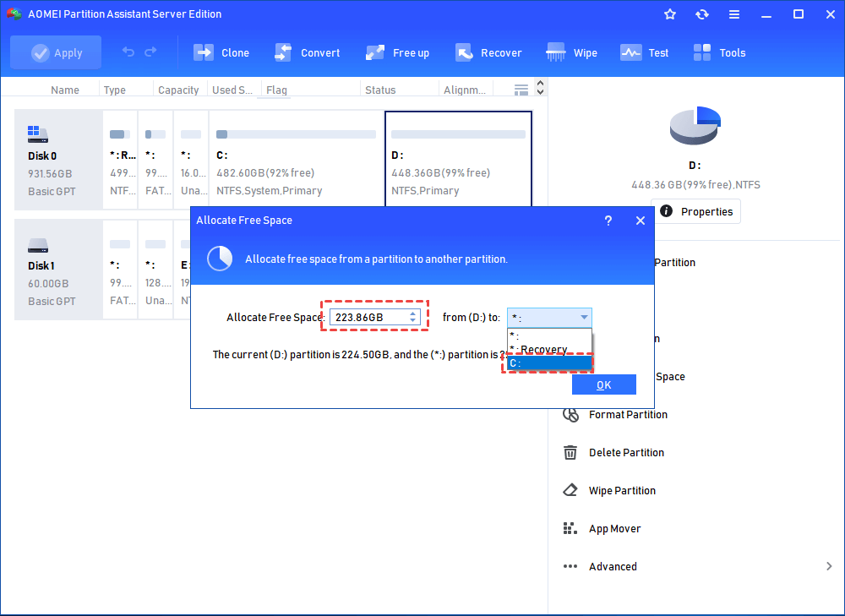The width and height of the screenshot is (845, 616).
Task: Collapse the target partition dropdown
Action: tap(584, 318)
